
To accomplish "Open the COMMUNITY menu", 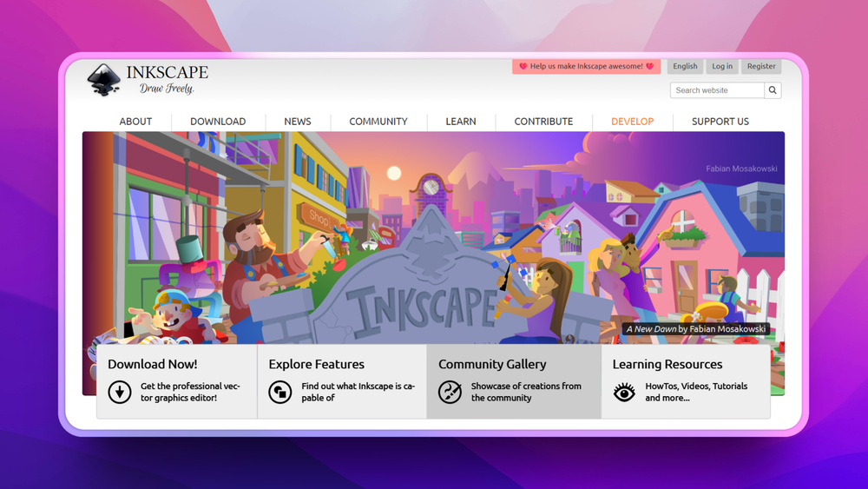I will [x=378, y=122].
